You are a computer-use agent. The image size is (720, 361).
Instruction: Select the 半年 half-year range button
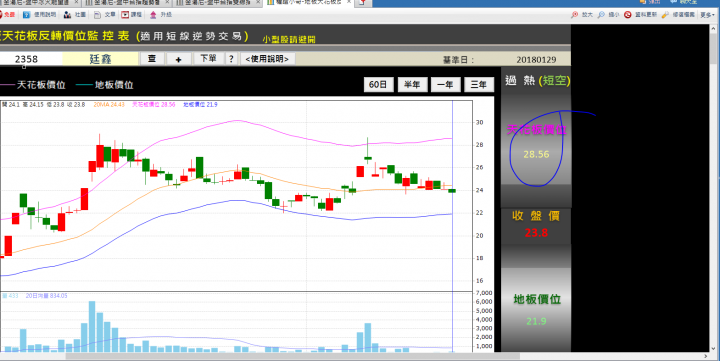tap(412, 85)
